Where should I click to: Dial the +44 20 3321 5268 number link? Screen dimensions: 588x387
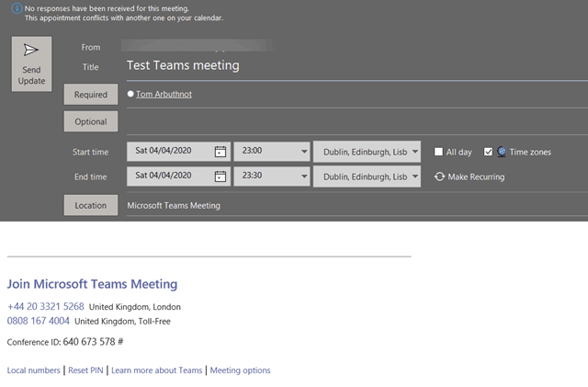pos(46,306)
